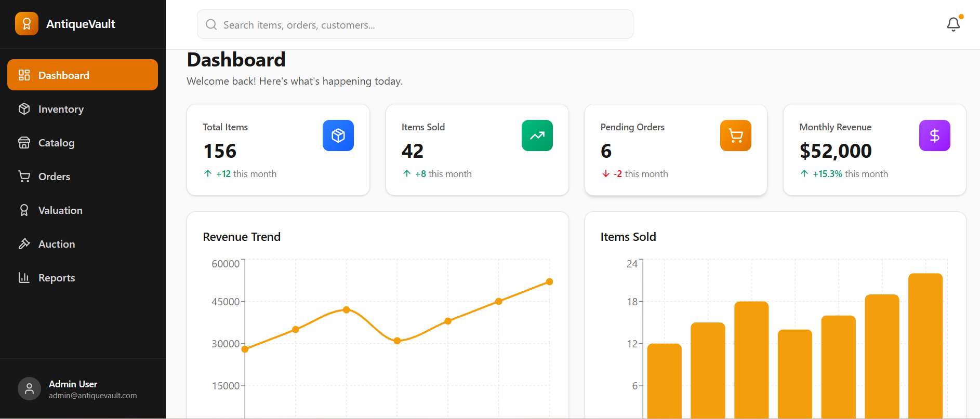The width and height of the screenshot is (980, 419).
Task: Click the shortest bar in Items Sold chart
Action: tap(665, 381)
